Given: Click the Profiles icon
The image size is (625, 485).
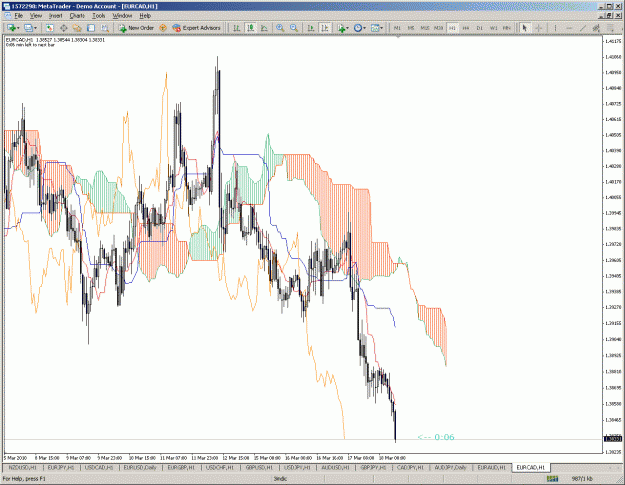Looking at the screenshot, I should click(28, 28).
